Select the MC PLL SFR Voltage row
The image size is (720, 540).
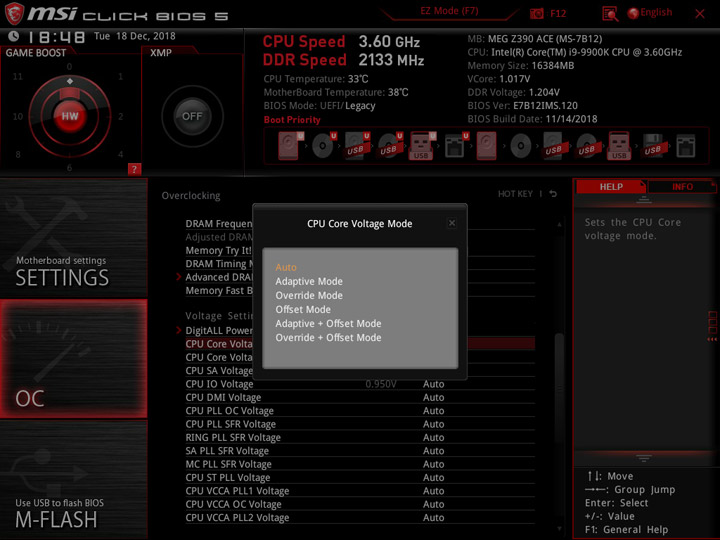point(360,464)
